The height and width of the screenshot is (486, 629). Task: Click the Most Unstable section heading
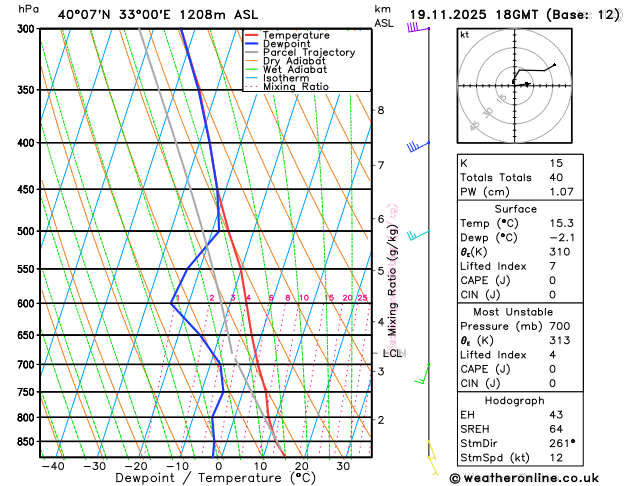pyautogui.click(x=514, y=312)
